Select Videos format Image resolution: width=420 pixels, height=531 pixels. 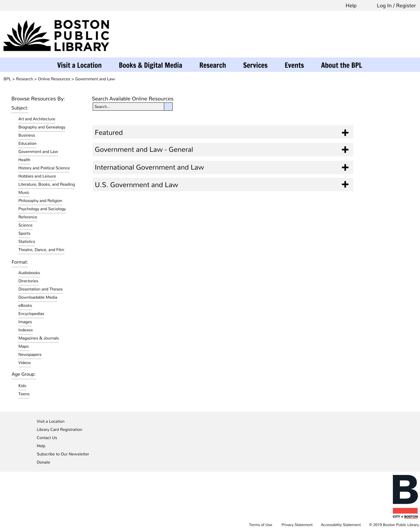point(24,363)
